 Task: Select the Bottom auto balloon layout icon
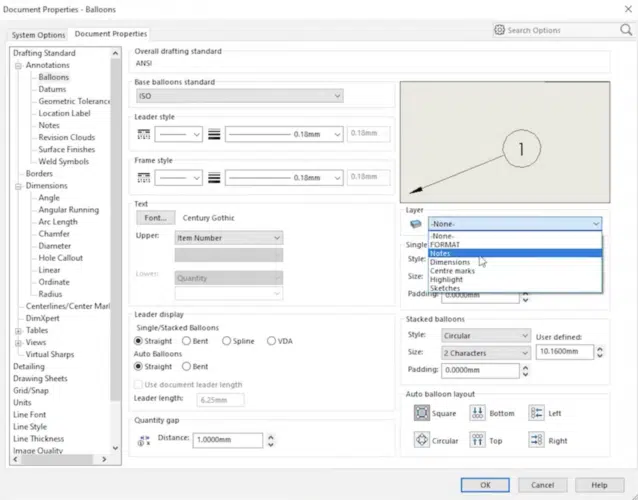click(478, 413)
